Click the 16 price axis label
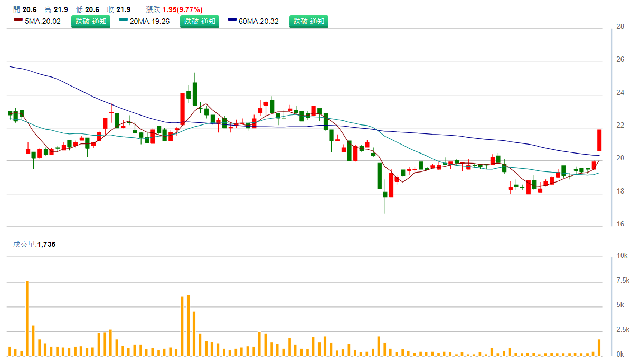Screen dimensions: 640x364 pos(620,224)
